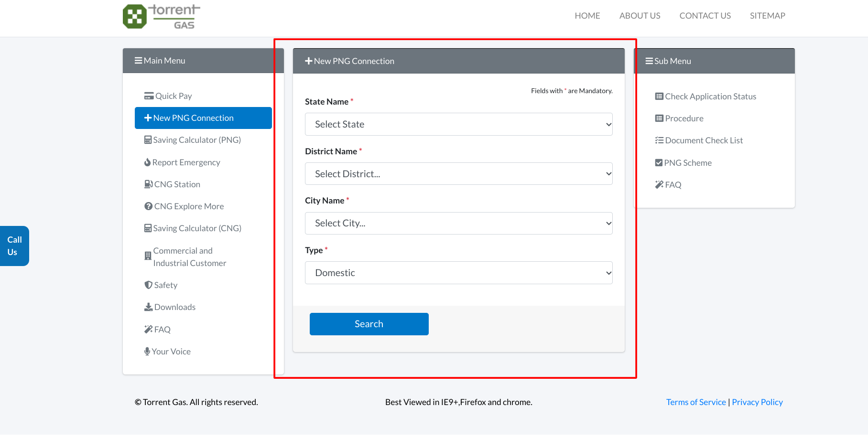Image resolution: width=868 pixels, height=438 pixels.
Task: Open the Privacy Policy link
Action: 757,402
